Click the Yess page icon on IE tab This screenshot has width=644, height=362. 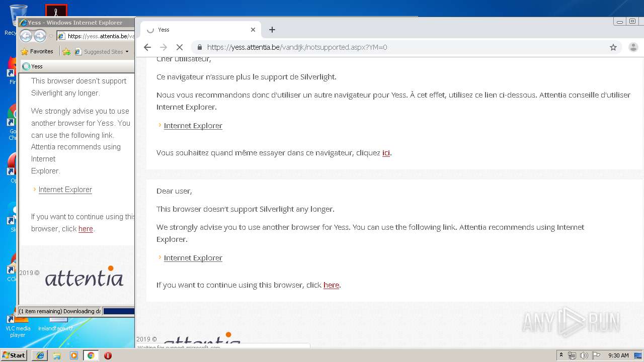(x=26, y=66)
